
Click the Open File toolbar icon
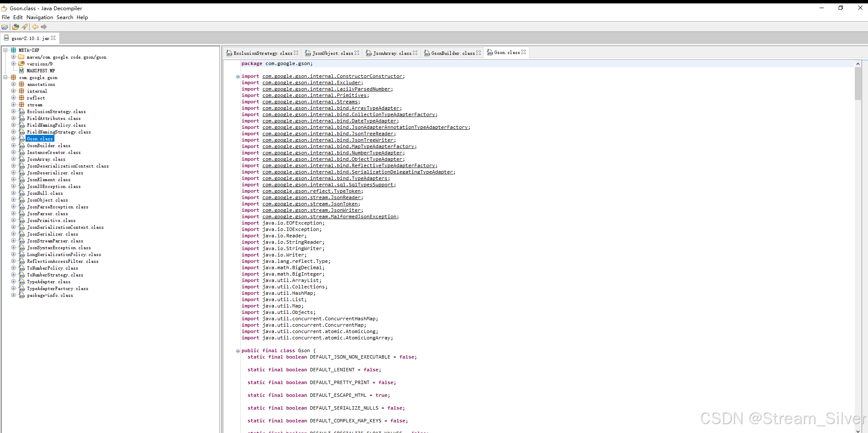[x=5, y=27]
